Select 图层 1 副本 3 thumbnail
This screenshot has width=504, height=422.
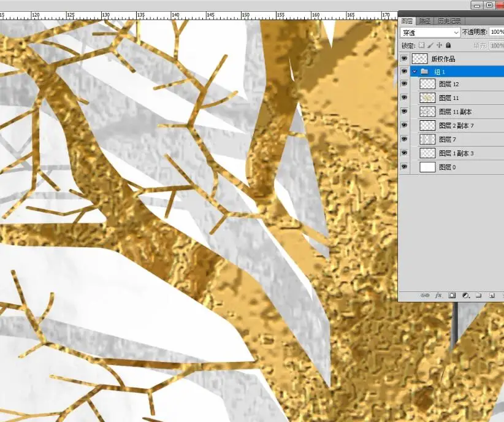[x=428, y=153]
